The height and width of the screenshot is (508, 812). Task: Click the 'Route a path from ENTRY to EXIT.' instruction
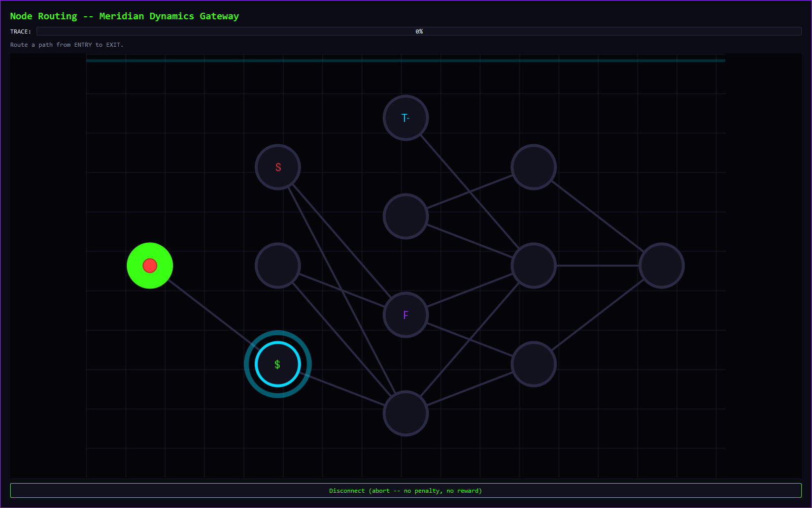pos(66,45)
